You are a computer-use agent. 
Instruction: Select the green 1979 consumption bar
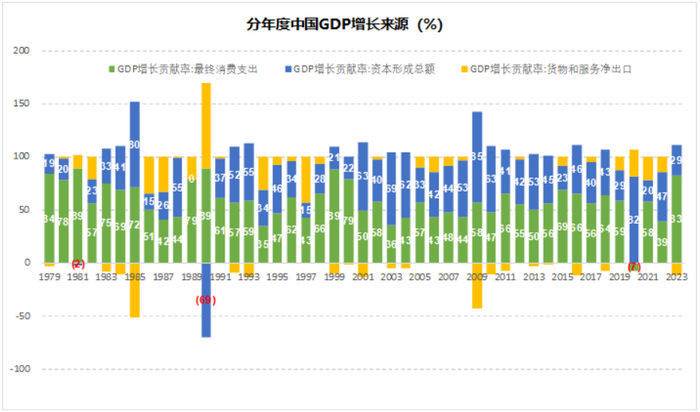[x=49, y=218]
